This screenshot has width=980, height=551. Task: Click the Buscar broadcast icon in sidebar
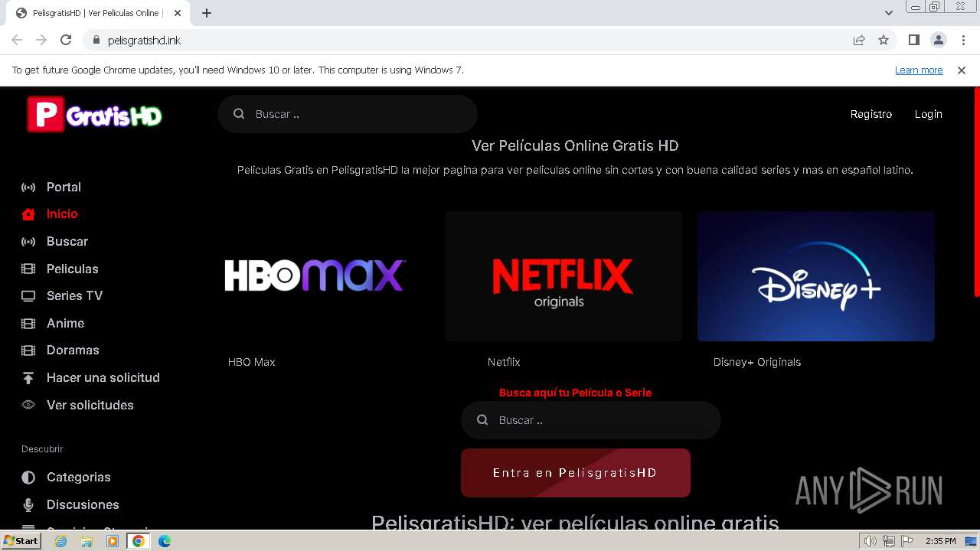coord(28,242)
